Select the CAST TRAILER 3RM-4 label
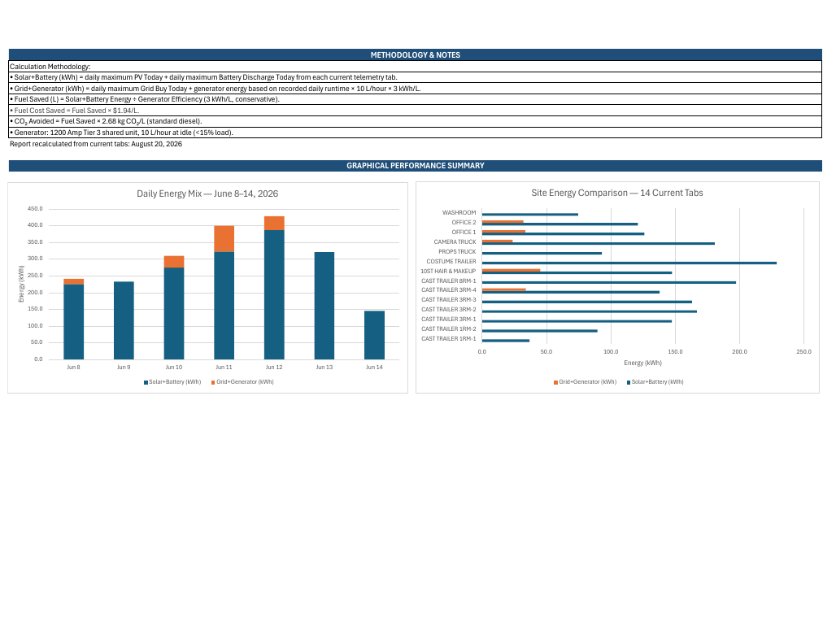The width and height of the screenshot is (836, 644). point(448,290)
